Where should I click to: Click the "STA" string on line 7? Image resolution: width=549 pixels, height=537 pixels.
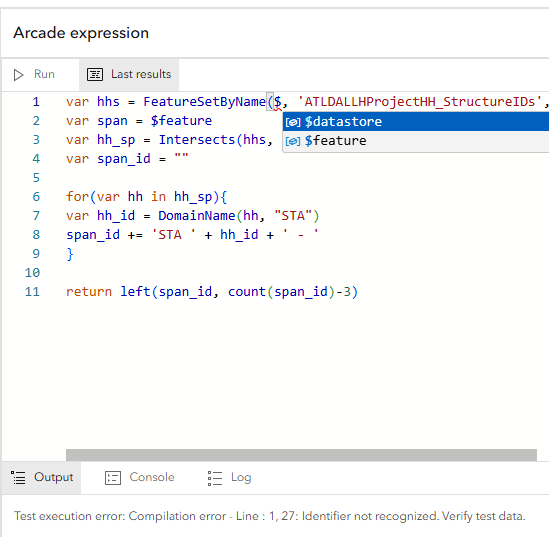[x=293, y=215]
